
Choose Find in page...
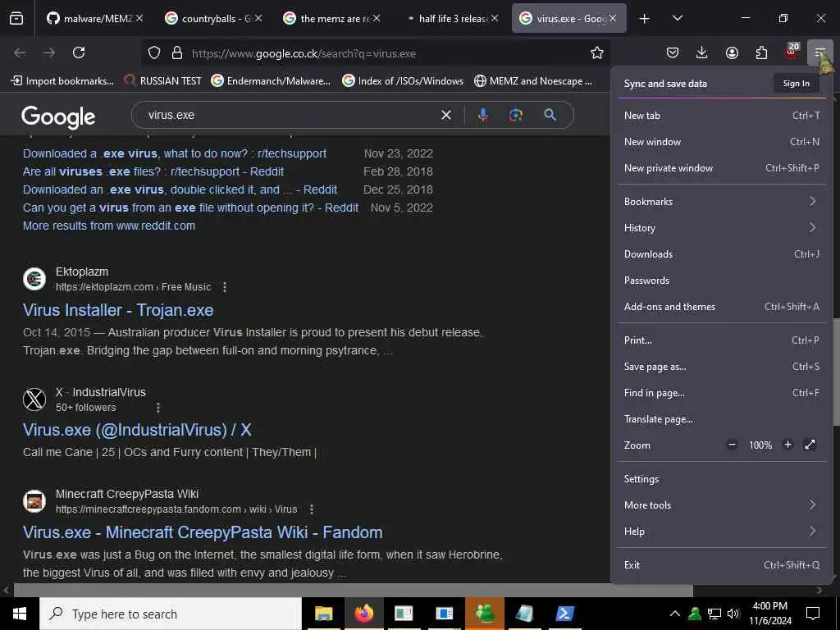pos(722,393)
